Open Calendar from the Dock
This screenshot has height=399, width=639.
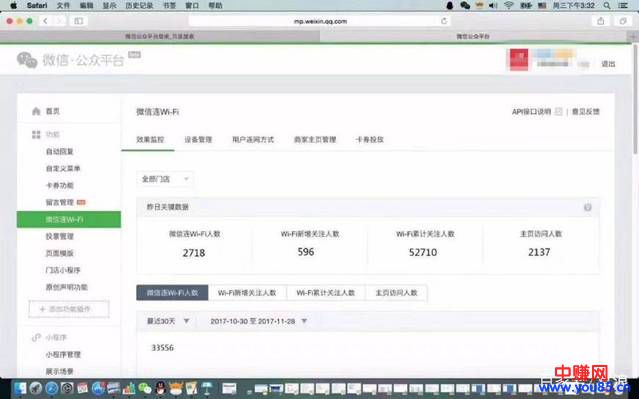click(x=83, y=388)
